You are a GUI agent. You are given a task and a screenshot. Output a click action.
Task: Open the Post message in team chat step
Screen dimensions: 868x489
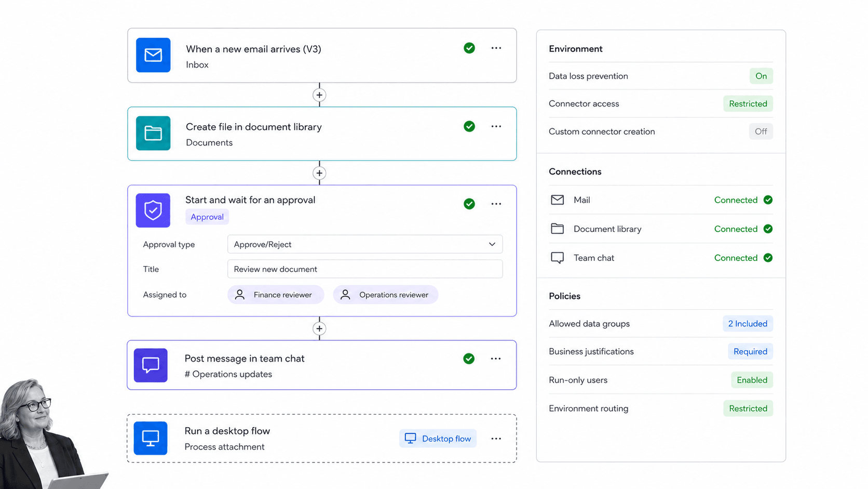tap(322, 365)
